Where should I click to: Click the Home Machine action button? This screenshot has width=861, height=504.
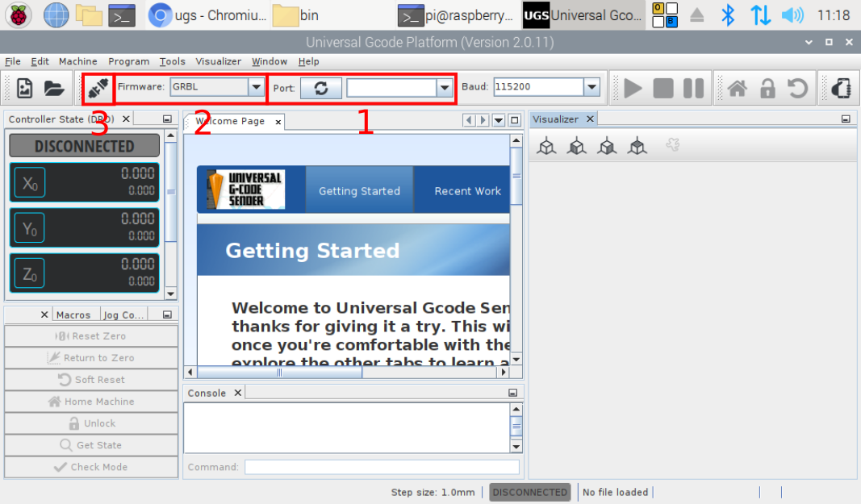pos(91,402)
